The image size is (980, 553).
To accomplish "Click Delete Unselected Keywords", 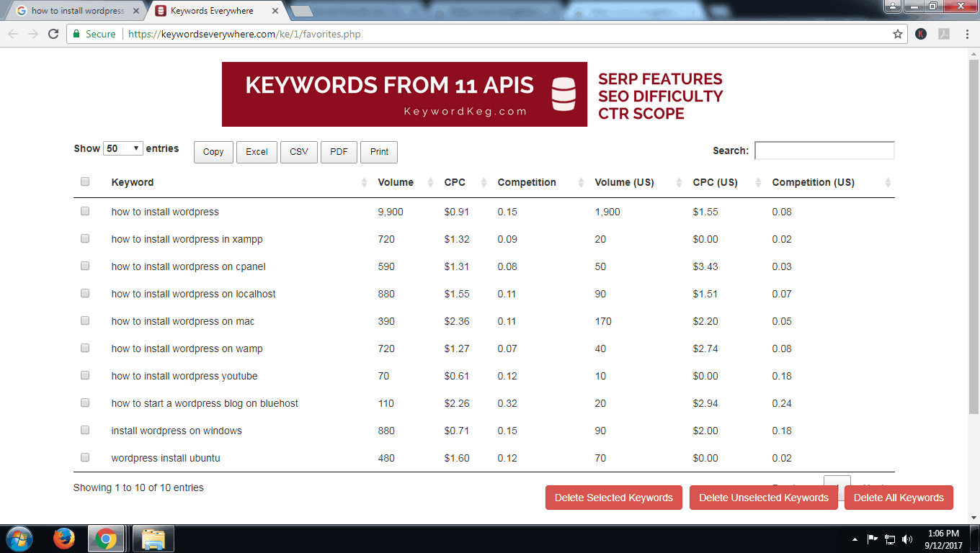I will [x=764, y=498].
